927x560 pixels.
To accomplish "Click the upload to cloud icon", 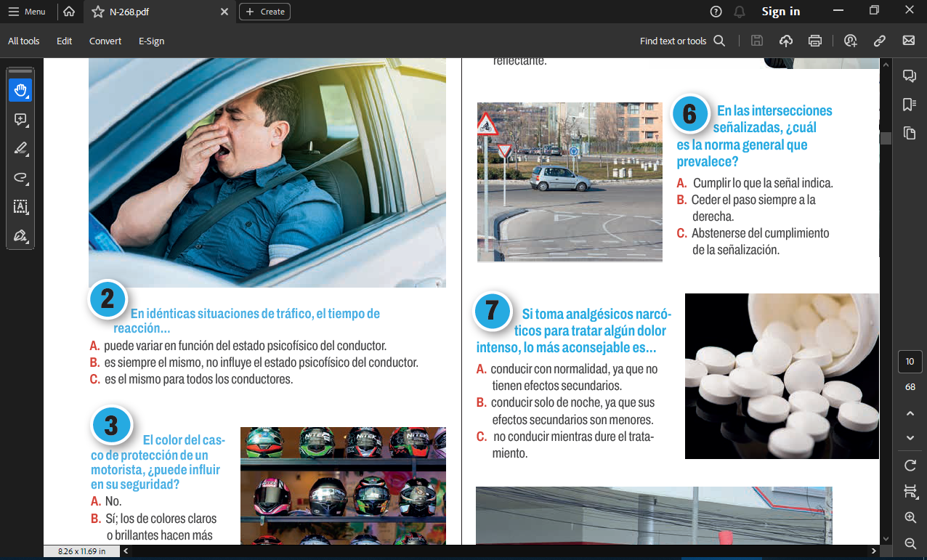I will (x=786, y=41).
